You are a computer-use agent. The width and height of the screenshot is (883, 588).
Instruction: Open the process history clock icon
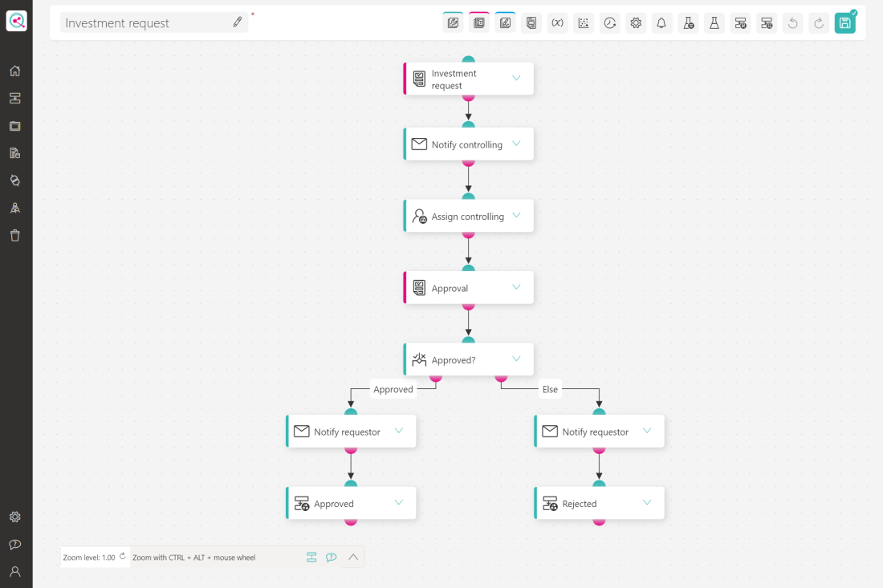609,22
